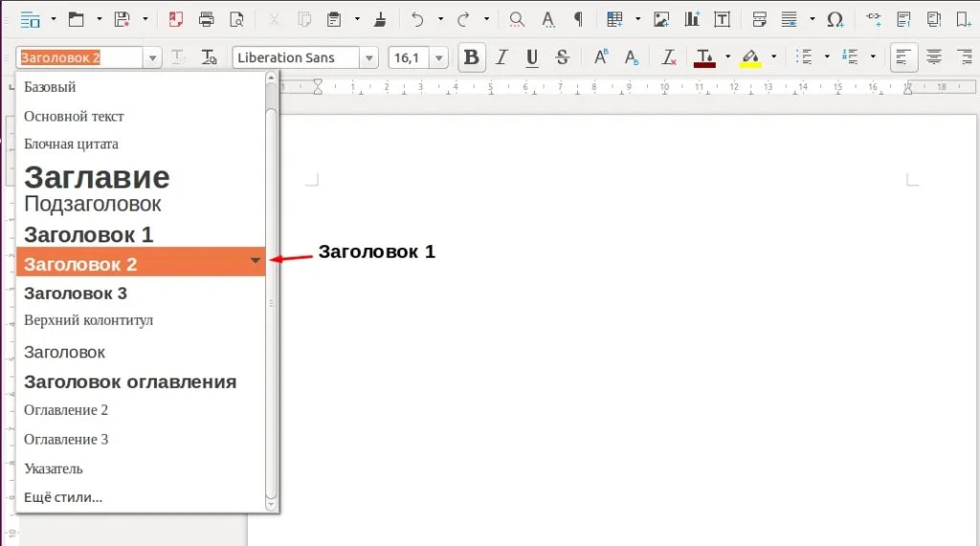The width and height of the screenshot is (980, 546).
Task: Expand the bullet list dropdown arrow
Action: (827, 57)
